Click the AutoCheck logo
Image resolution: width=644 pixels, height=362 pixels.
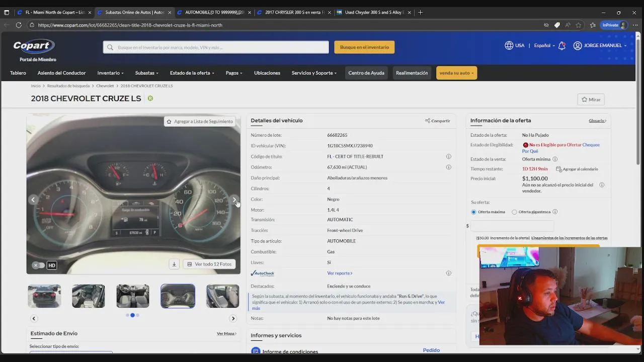263,274
